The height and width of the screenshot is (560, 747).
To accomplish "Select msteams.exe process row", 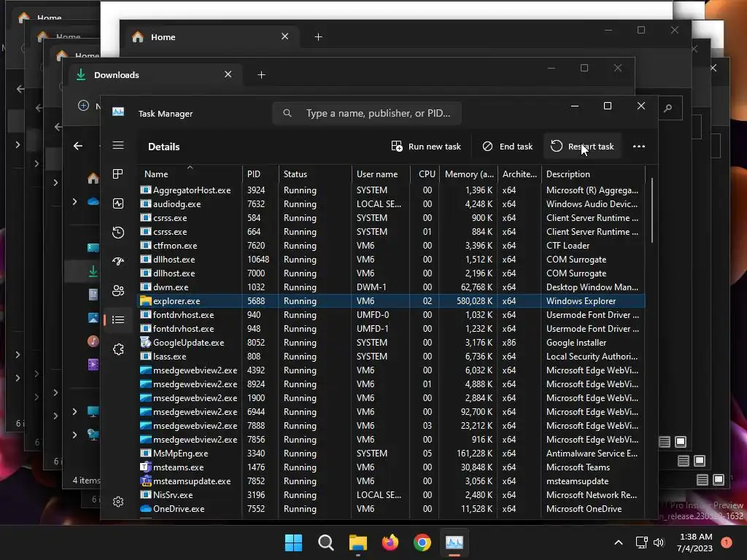I will [x=392, y=467].
